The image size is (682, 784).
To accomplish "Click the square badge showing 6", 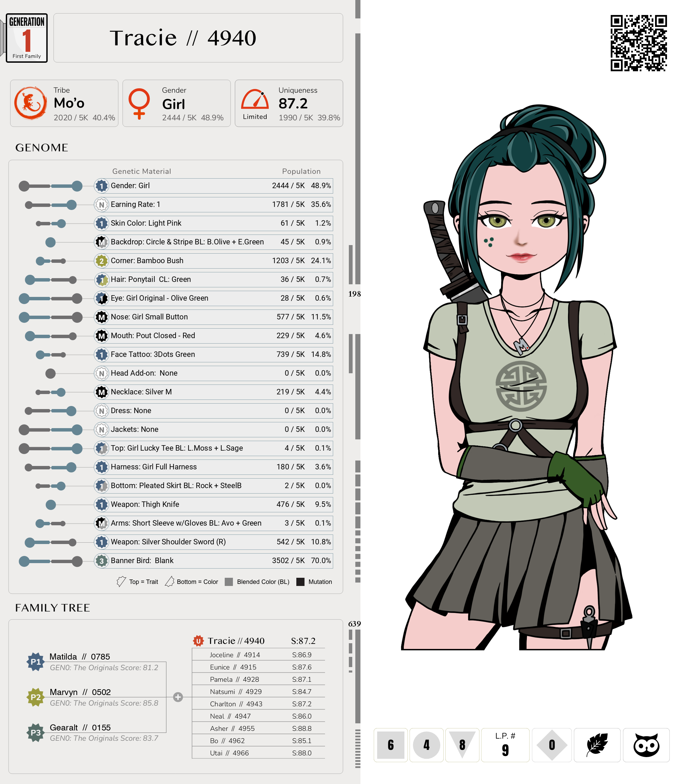I will coord(390,744).
